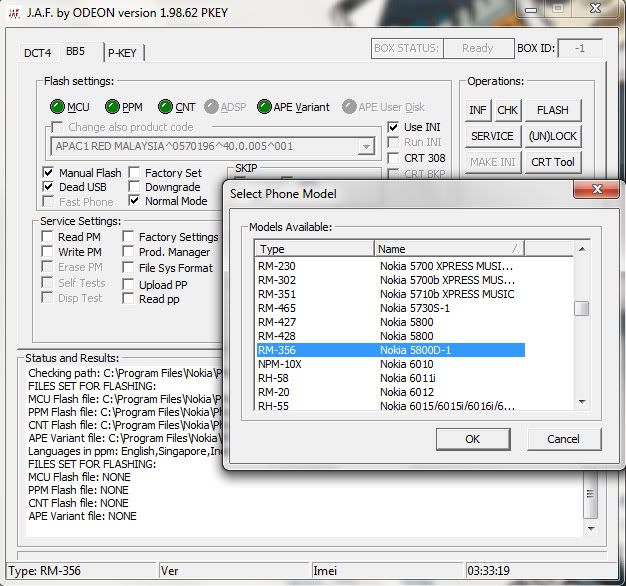Select RM-20 Nokia 6012 row
The width and height of the screenshot is (626, 586).
click(390, 392)
